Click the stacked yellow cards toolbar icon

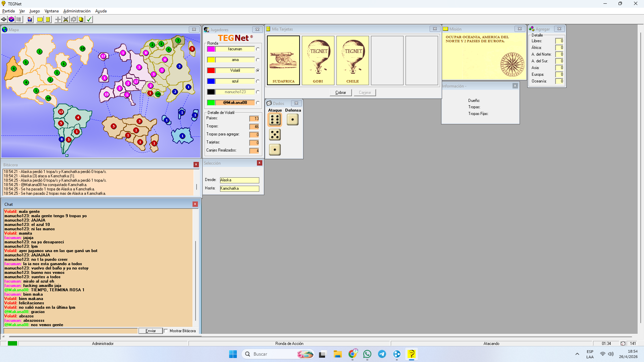(x=81, y=19)
